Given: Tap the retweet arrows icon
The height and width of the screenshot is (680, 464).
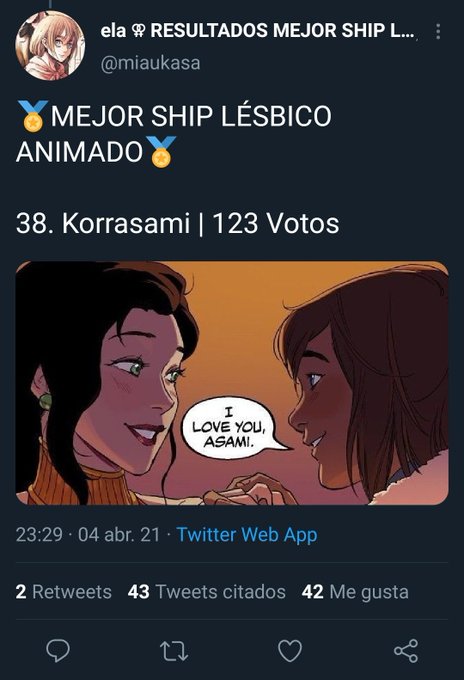Looking at the screenshot, I should [x=174, y=651].
